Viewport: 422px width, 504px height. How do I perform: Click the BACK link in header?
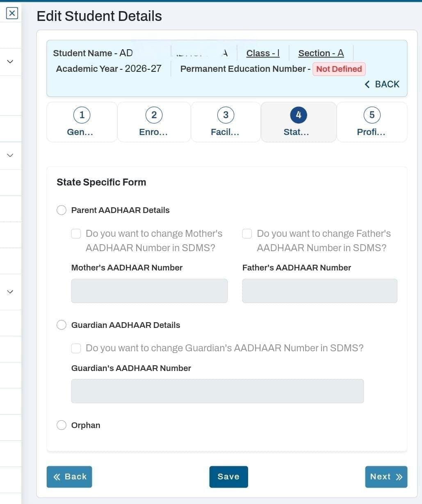[x=382, y=84]
